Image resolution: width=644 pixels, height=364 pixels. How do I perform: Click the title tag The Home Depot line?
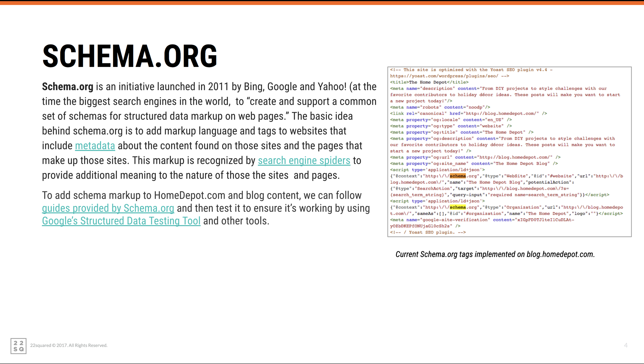[429, 82]
